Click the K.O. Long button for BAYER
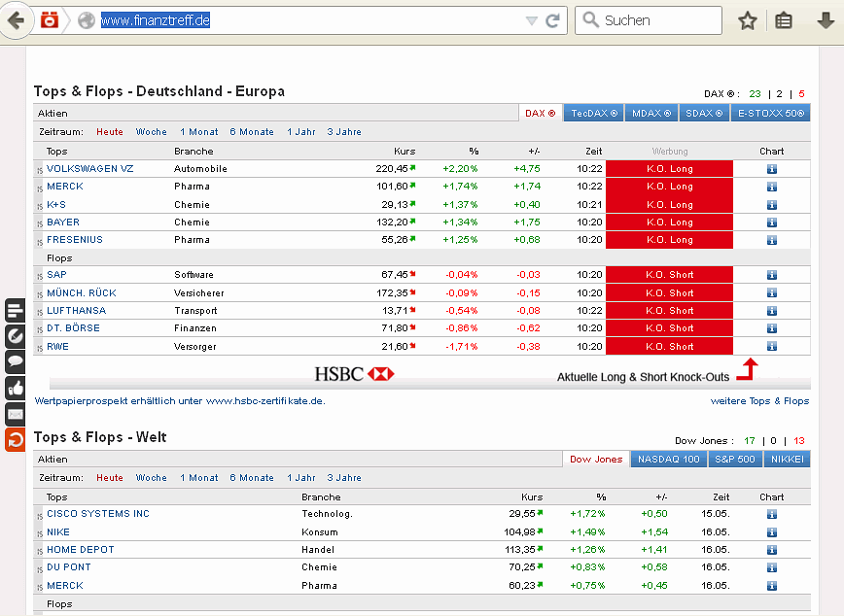 [x=669, y=222]
